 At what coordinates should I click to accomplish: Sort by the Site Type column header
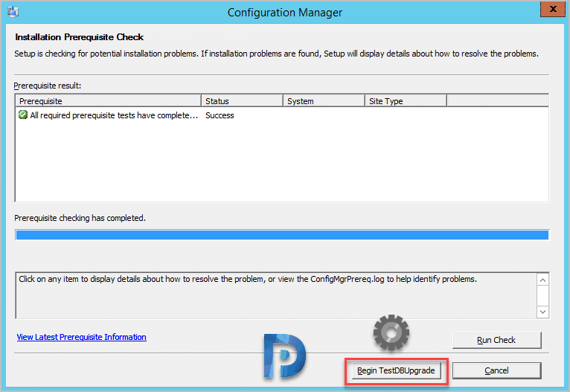406,101
